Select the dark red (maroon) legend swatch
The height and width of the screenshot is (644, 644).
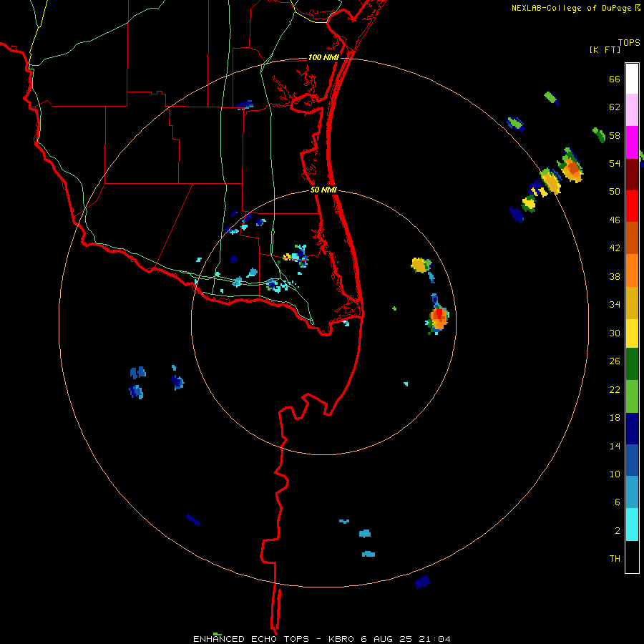632,175
